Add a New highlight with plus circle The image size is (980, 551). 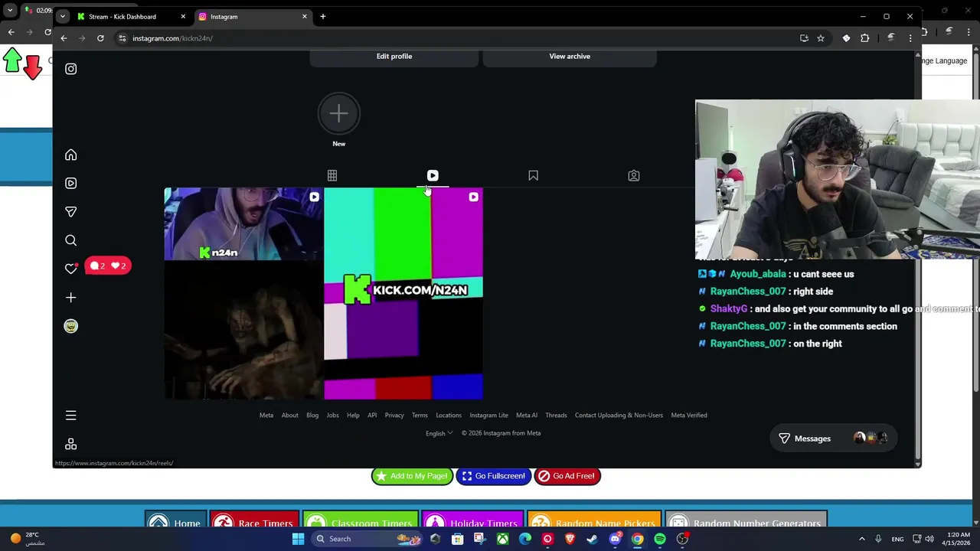pos(338,114)
